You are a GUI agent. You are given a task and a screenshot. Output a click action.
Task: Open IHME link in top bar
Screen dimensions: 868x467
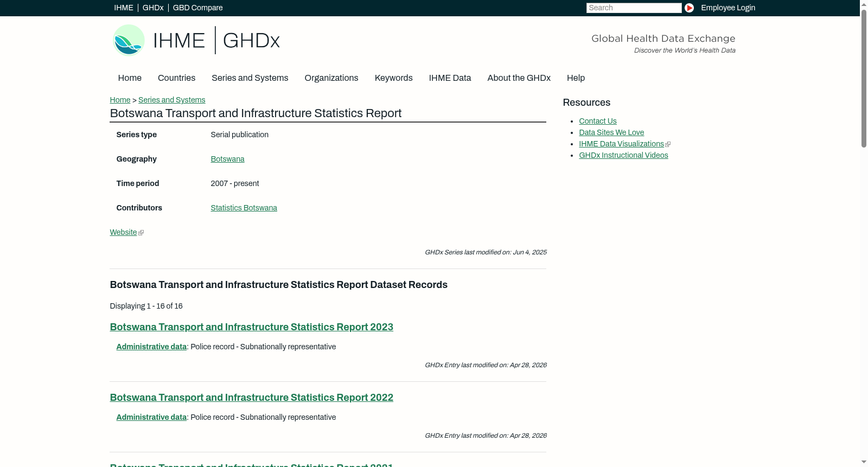tap(124, 8)
